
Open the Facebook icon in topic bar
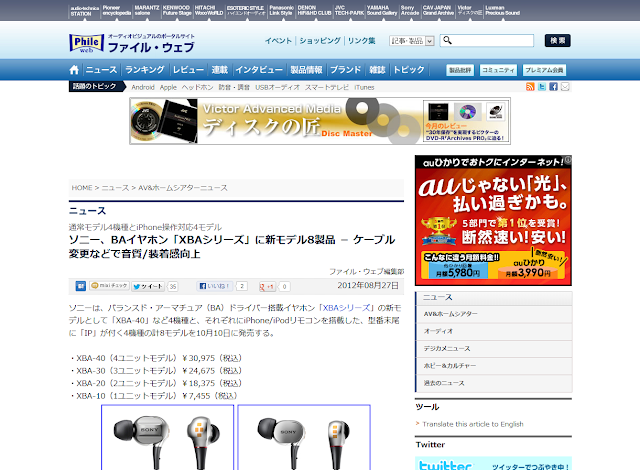coord(553,86)
